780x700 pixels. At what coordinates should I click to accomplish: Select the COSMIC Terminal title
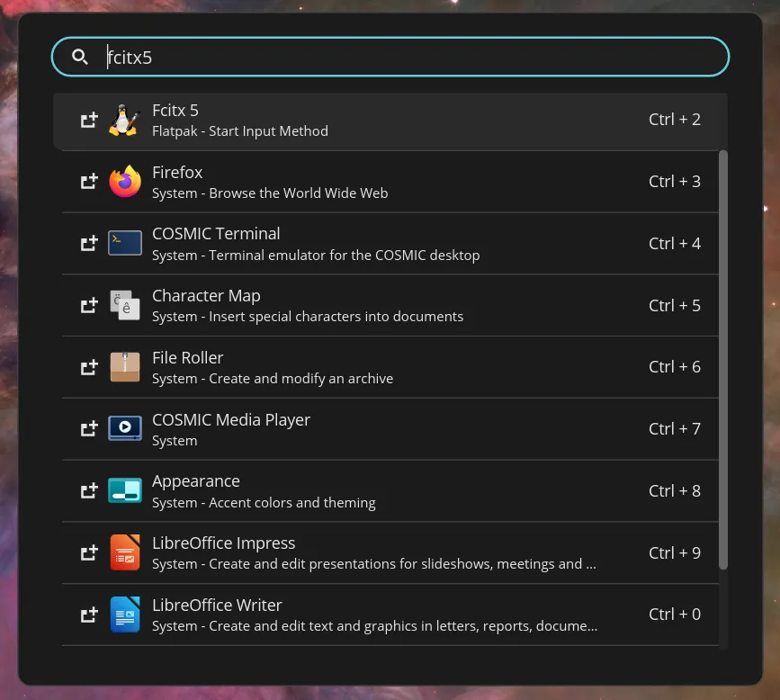point(216,233)
